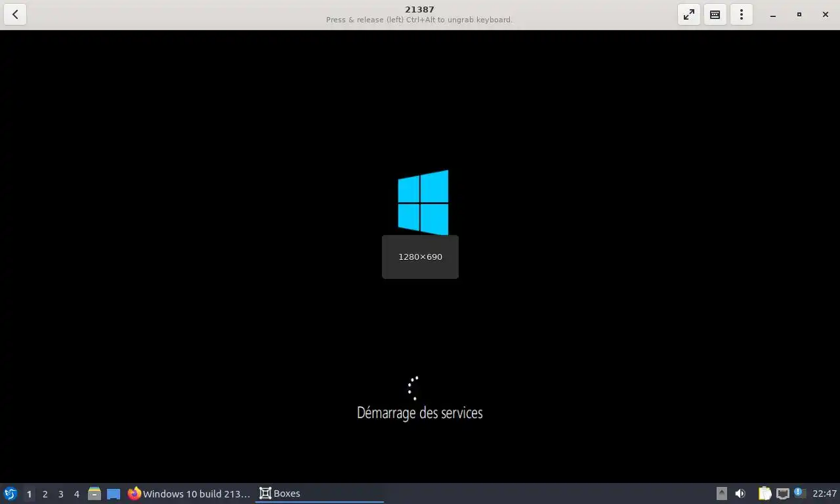840x504 pixels.
Task: Select the Boxes taskbar entry
Action: click(x=320, y=493)
